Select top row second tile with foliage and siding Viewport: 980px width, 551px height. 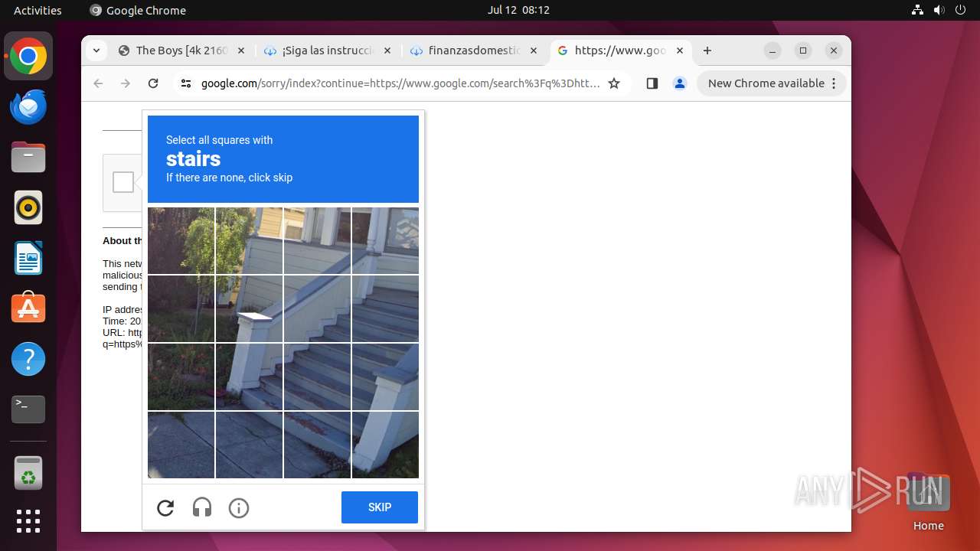coord(249,240)
